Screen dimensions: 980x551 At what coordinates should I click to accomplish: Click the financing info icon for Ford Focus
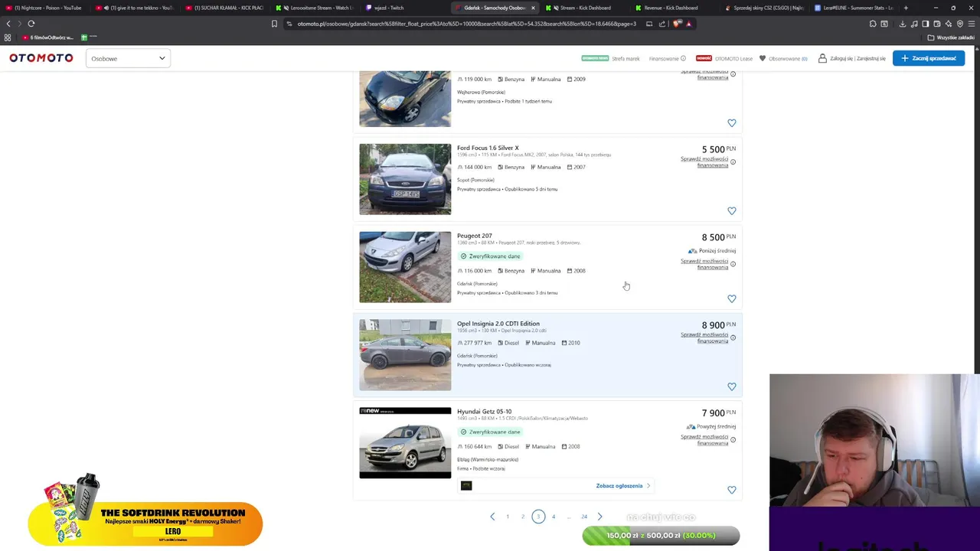(x=733, y=162)
